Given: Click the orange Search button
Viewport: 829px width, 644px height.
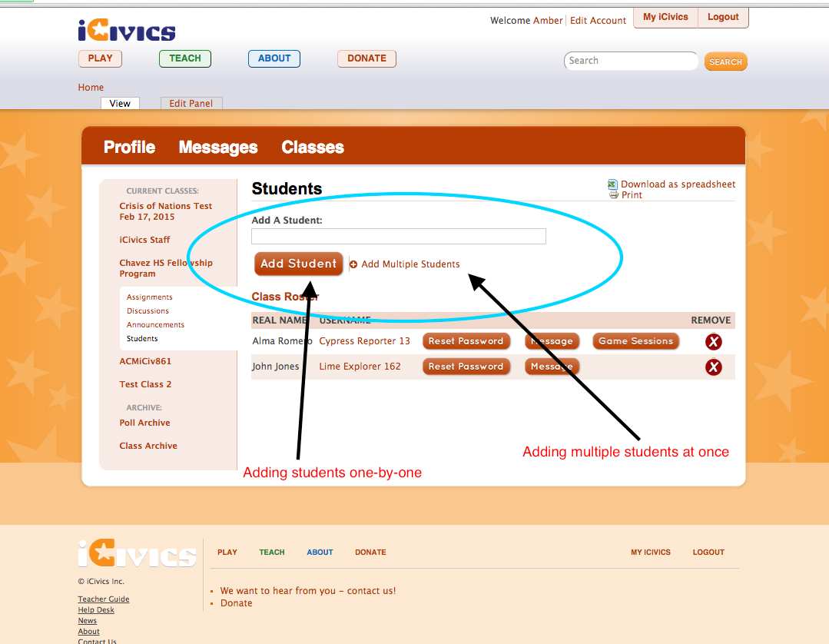Looking at the screenshot, I should [x=725, y=61].
